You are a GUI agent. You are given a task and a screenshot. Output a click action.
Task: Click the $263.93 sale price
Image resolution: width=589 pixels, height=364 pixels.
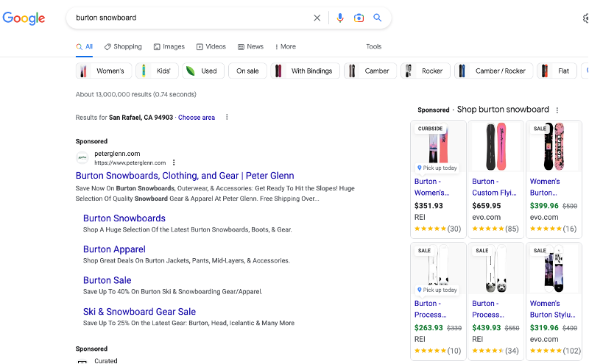pyautogui.click(x=428, y=328)
